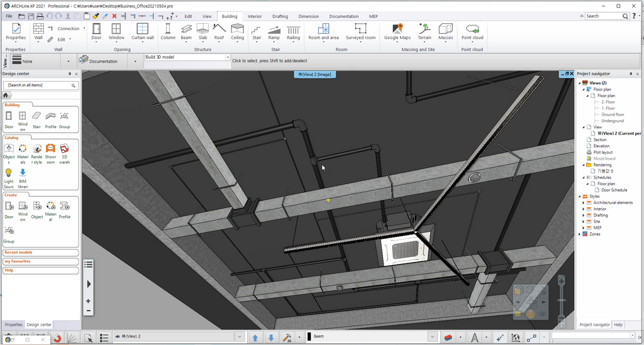The width and height of the screenshot is (644, 345).
Task: Select the Masses tool
Action: (x=446, y=32)
